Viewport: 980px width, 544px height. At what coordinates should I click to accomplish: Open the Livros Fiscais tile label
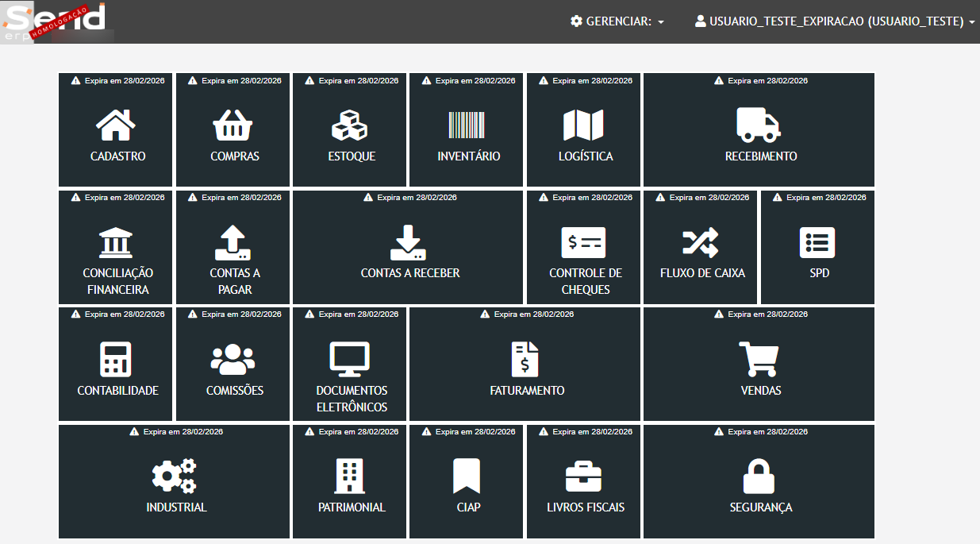586,507
